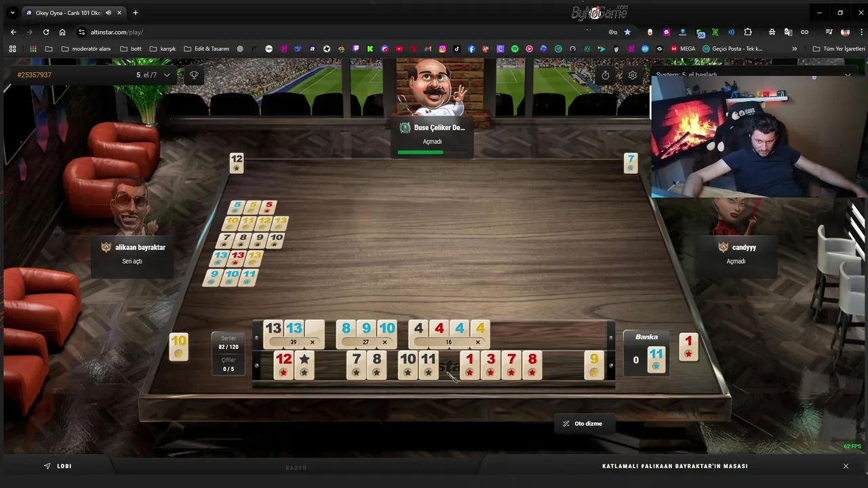Open bott bookmark folder

tap(131, 49)
